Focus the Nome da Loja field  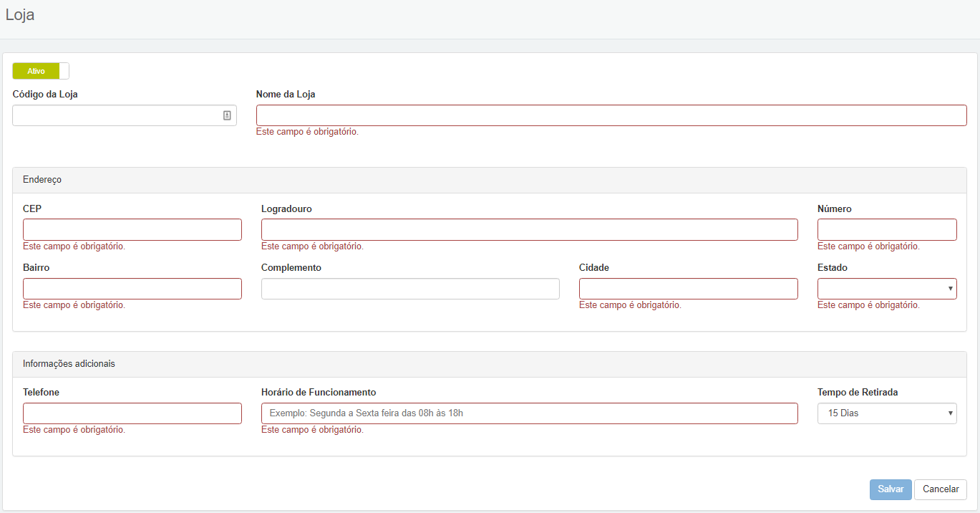tap(611, 115)
